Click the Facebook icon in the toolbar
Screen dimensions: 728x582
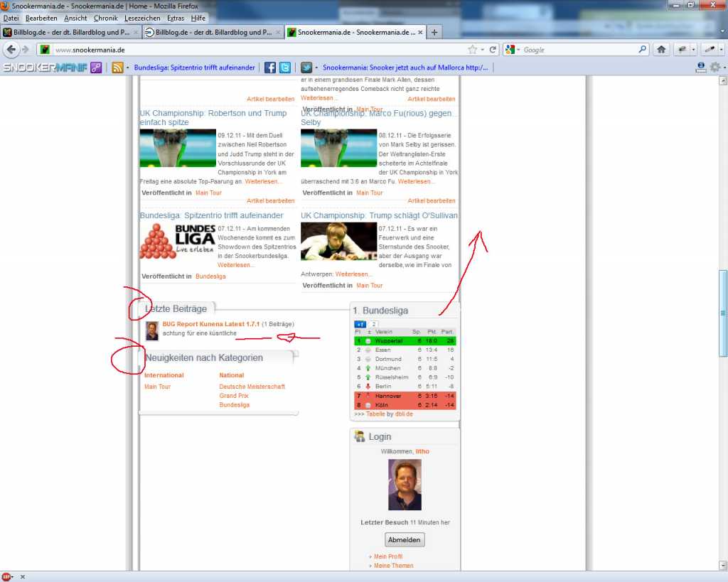tap(270, 68)
